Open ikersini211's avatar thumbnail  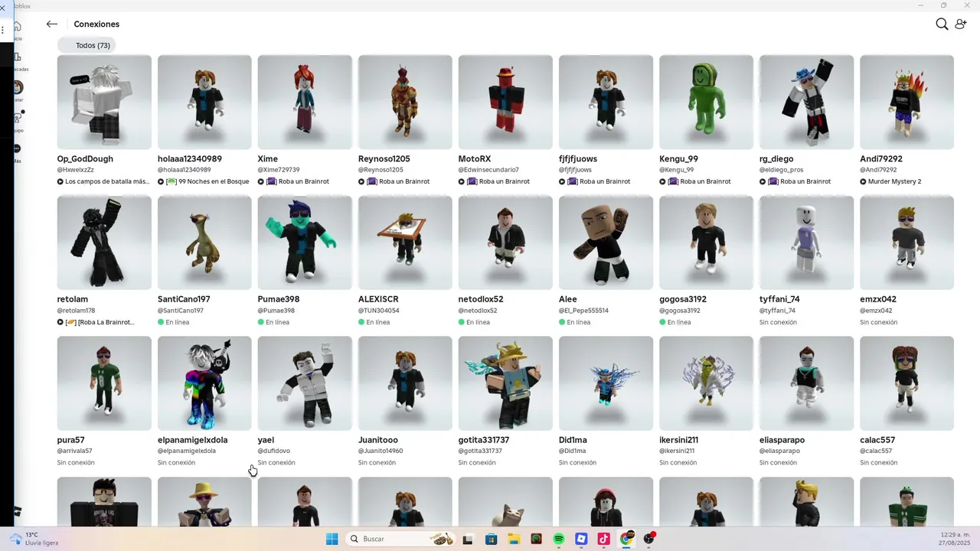[706, 383]
